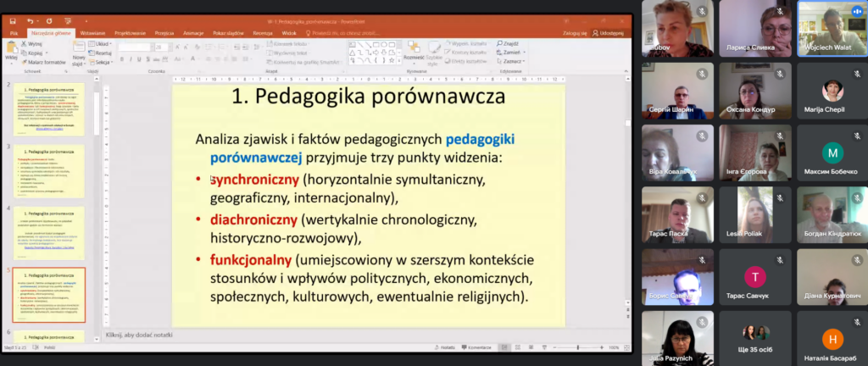Switch to the Animacje tab
The height and width of the screenshot is (366, 868).
click(192, 32)
